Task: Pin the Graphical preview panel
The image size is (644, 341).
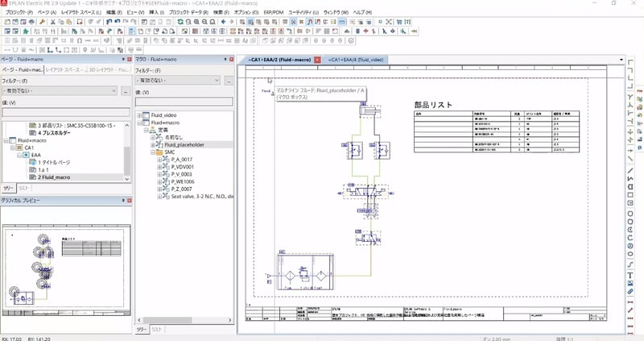Action: pos(123,200)
